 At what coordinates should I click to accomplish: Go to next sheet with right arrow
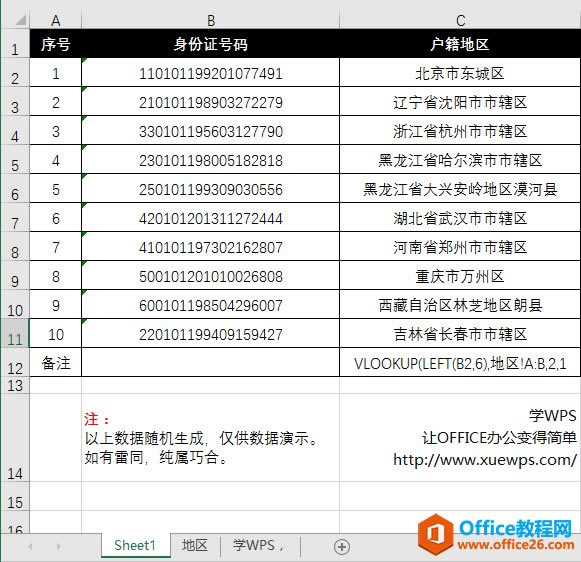click(59, 546)
